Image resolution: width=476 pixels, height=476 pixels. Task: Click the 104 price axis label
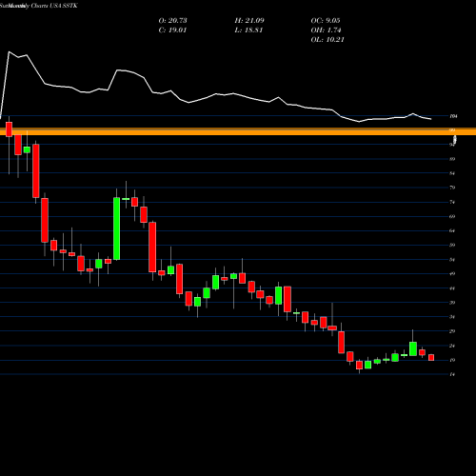tap(453, 116)
